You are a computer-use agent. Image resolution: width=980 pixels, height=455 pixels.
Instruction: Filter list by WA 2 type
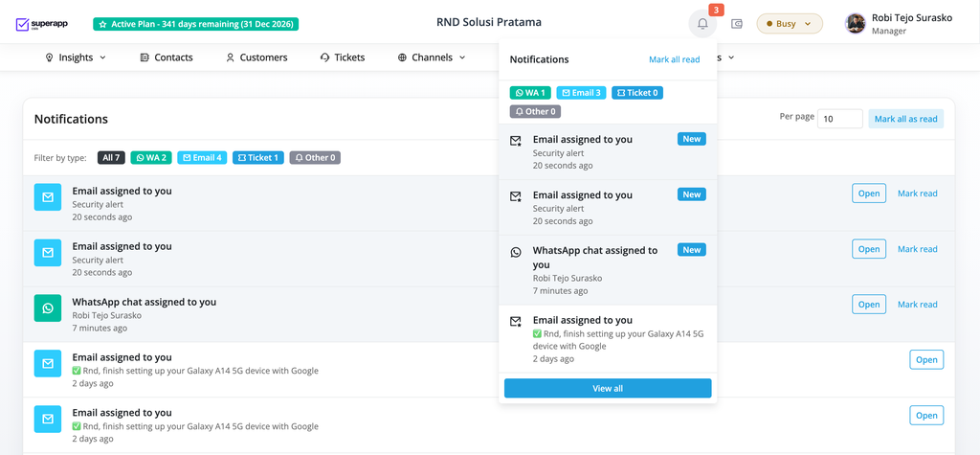point(151,158)
